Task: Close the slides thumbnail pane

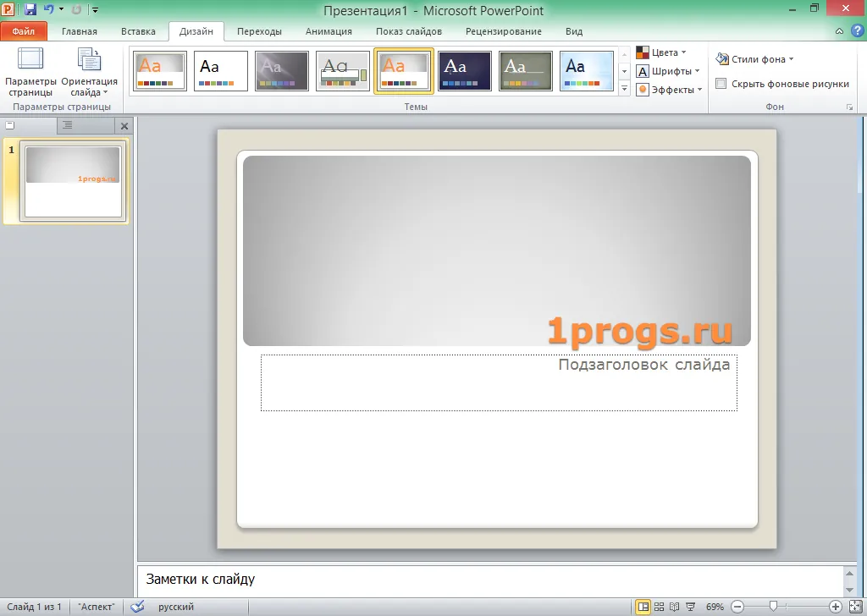Action: [x=124, y=126]
